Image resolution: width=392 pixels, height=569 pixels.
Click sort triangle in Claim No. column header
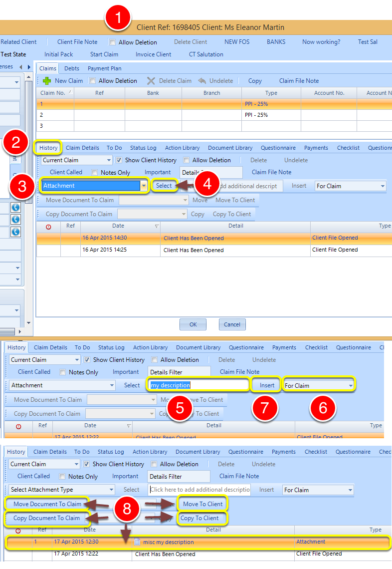click(x=70, y=92)
